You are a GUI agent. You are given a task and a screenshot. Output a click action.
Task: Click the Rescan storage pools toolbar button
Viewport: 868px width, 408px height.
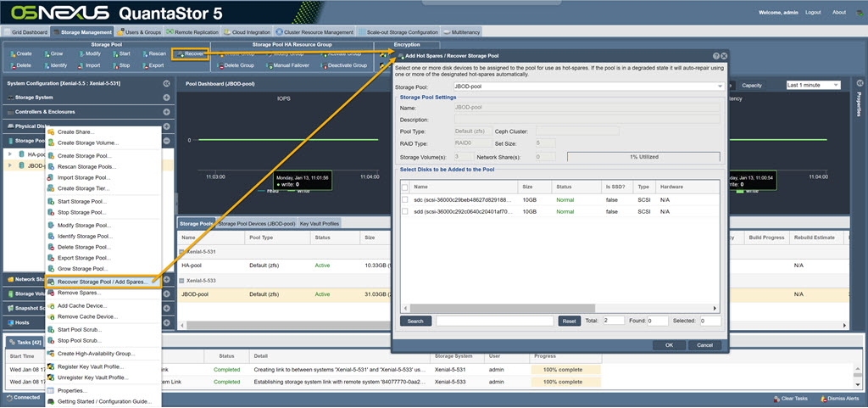154,54
